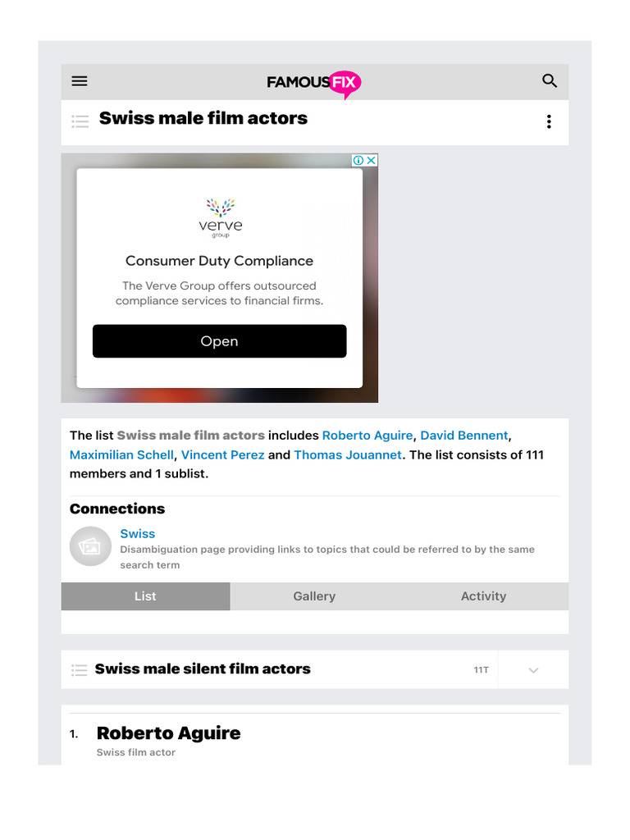Switch to the Activity tab
This screenshot has height=840, width=630.
pyautogui.click(x=483, y=596)
